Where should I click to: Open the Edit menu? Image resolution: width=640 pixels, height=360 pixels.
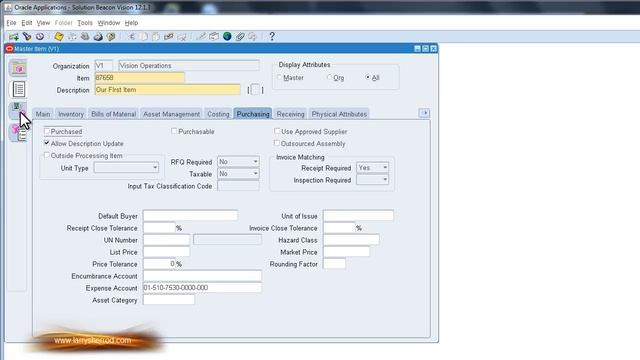27,23
